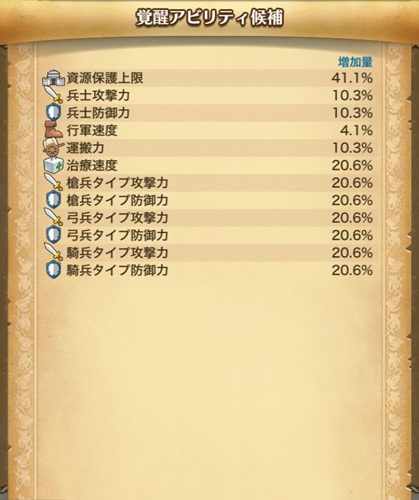
Task: Select the 資源保護上限 row label
Action: 105,78
